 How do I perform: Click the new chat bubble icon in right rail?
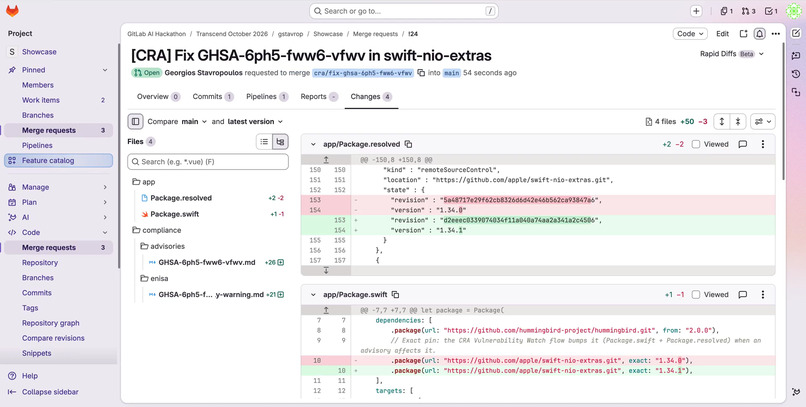pyautogui.click(x=796, y=55)
